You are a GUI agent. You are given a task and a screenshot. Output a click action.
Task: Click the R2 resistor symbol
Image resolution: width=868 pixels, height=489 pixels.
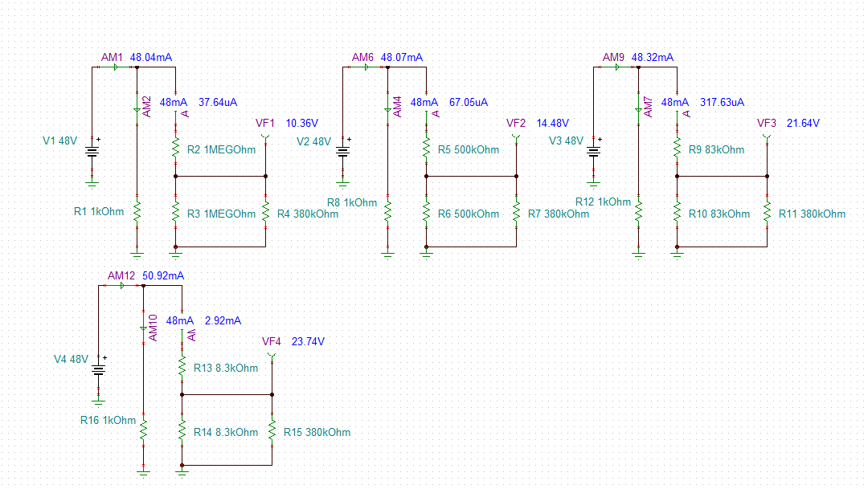[175, 147]
